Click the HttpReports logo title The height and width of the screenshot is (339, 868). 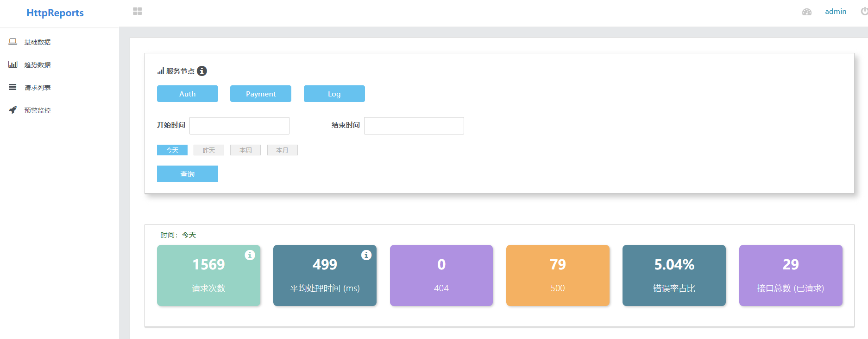point(55,13)
